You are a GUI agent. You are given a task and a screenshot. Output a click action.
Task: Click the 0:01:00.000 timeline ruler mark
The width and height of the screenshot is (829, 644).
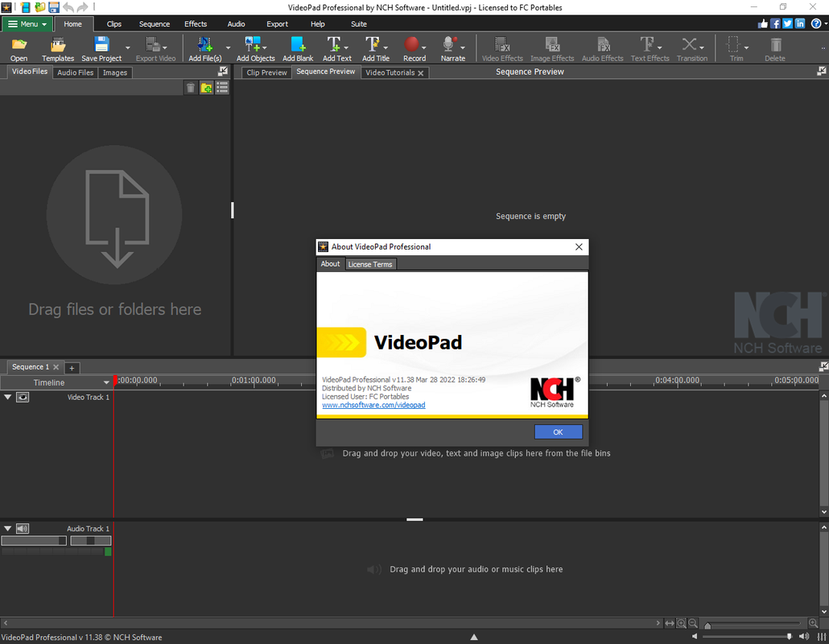coord(254,380)
